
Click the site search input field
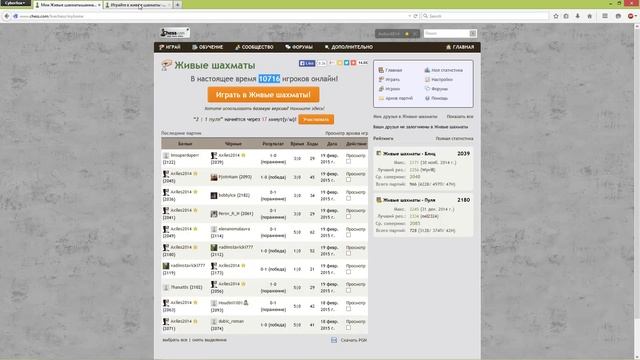[x=447, y=33]
